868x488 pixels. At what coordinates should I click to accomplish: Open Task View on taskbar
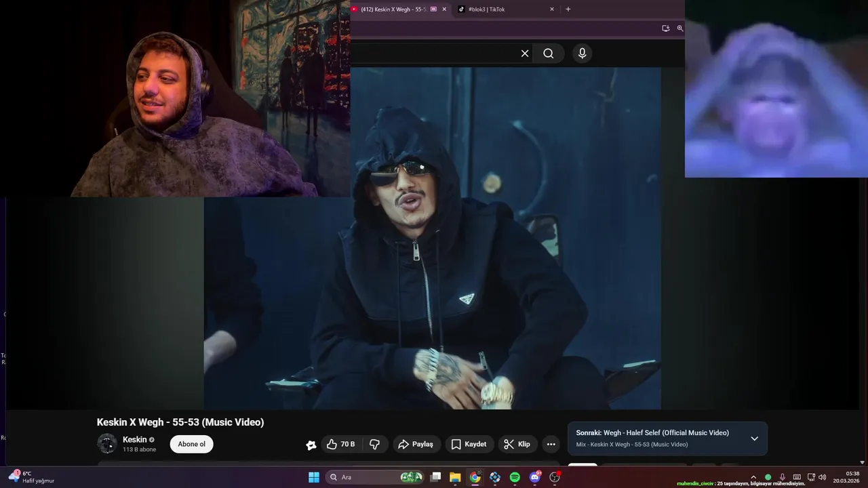click(x=436, y=477)
